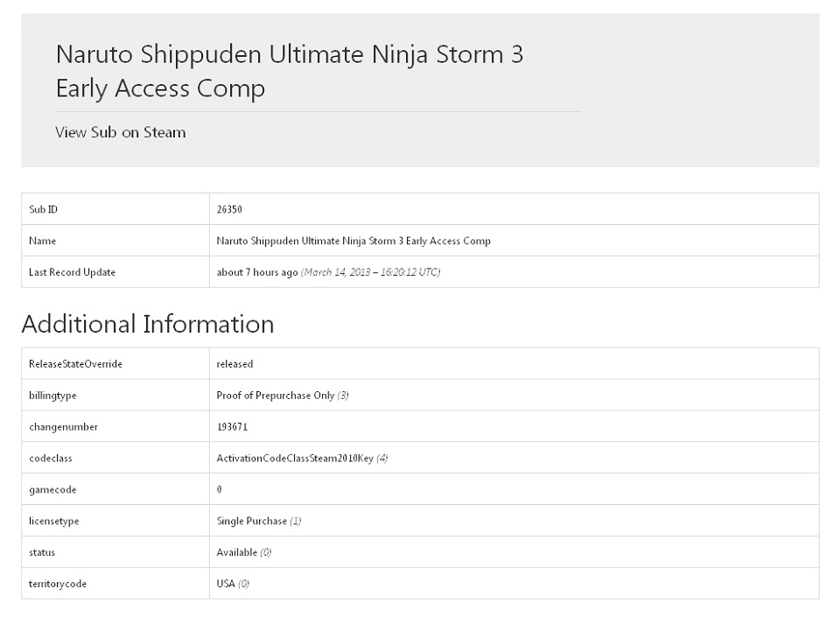The image size is (840, 617).
Task: Click the Last Record Update label
Action: [73, 272]
